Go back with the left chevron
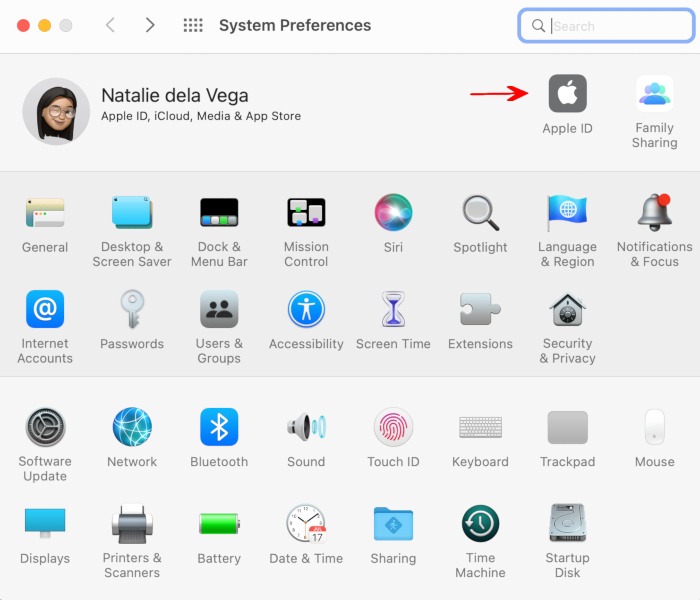The width and height of the screenshot is (700, 600). click(x=111, y=25)
